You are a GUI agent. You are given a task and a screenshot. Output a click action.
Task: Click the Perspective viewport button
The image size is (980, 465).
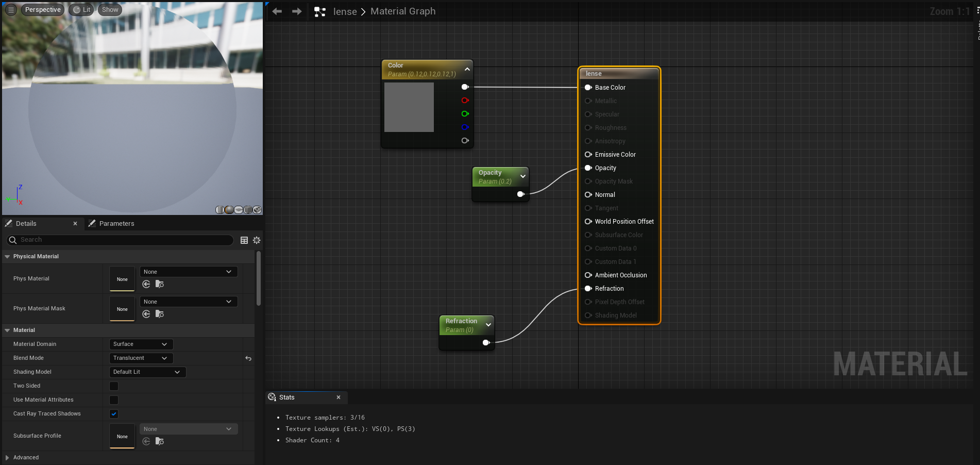click(43, 10)
